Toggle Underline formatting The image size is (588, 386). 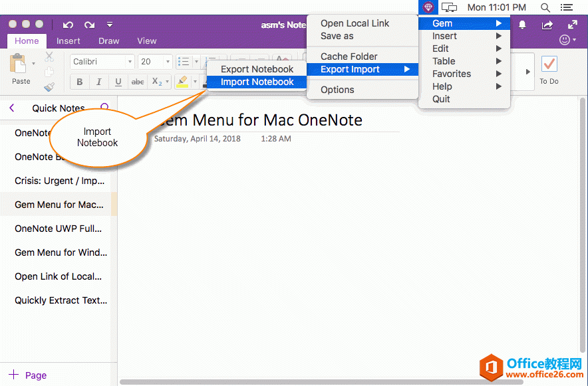tap(118, 82)
